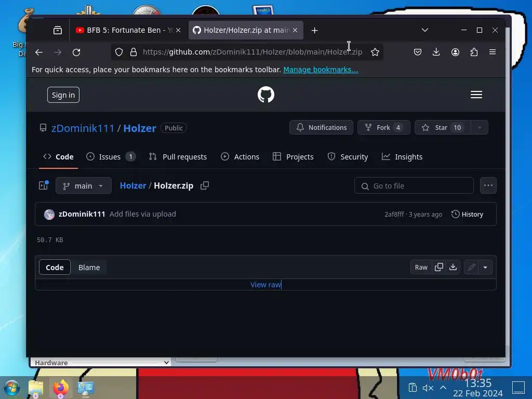Image resolution: width=532 pixels, height=399 pixels.
Task: Toggle muted volume tray icon
Action: [428, 388]
